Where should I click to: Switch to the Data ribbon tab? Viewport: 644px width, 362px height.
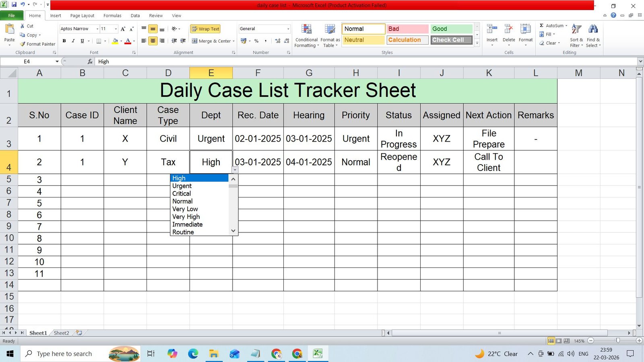[135, 16]
